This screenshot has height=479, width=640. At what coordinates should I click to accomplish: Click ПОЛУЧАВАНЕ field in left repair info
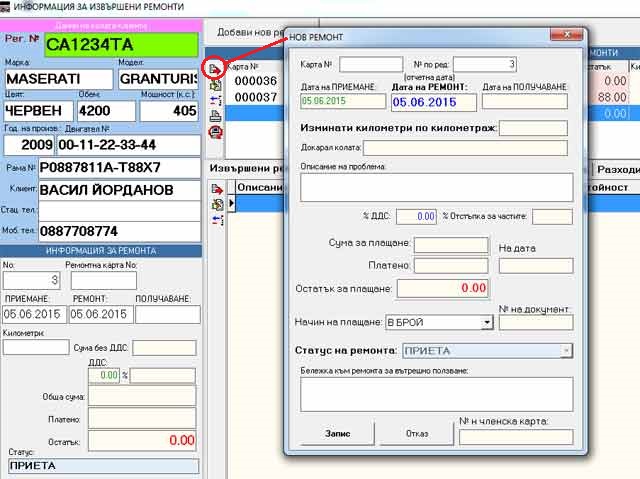click(x=168, y=315)
